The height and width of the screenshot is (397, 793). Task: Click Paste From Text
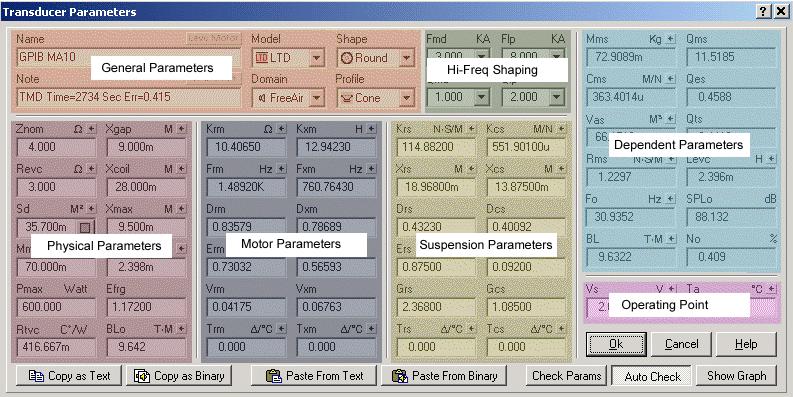[x=314, y=376]
